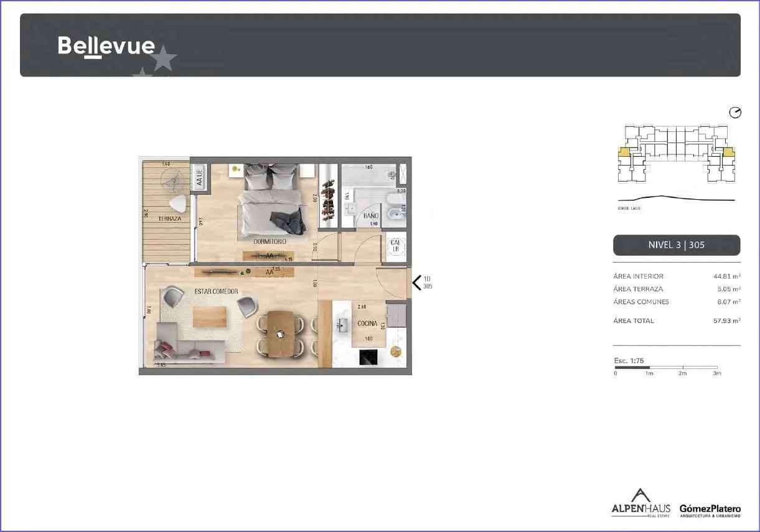Click the '3m' mark on the scale
The height and width of the screenshot is (532, 760).
717,373
